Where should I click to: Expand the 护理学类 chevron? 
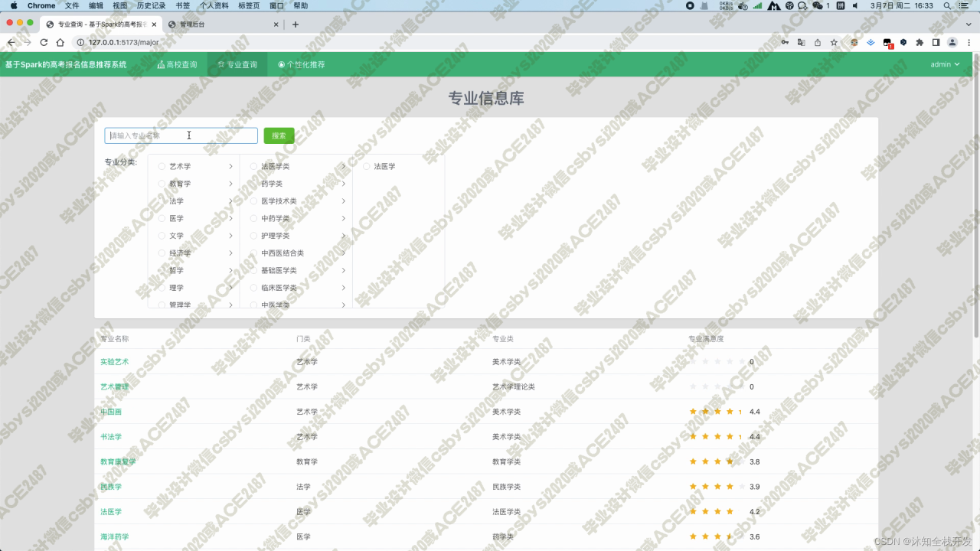343,236
